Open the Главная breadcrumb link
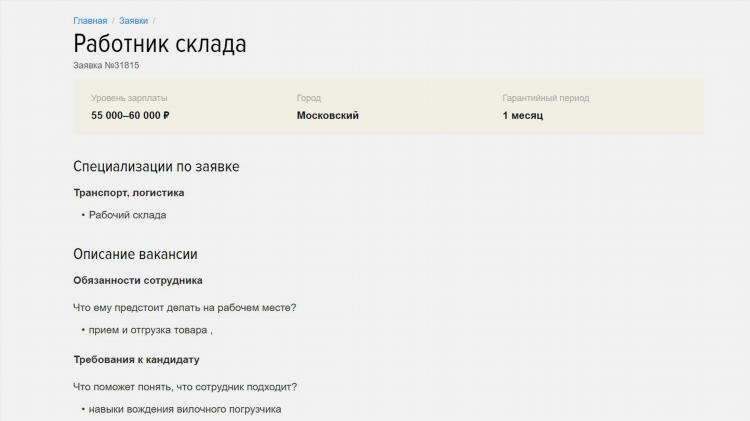 click(x=90, y=21)
